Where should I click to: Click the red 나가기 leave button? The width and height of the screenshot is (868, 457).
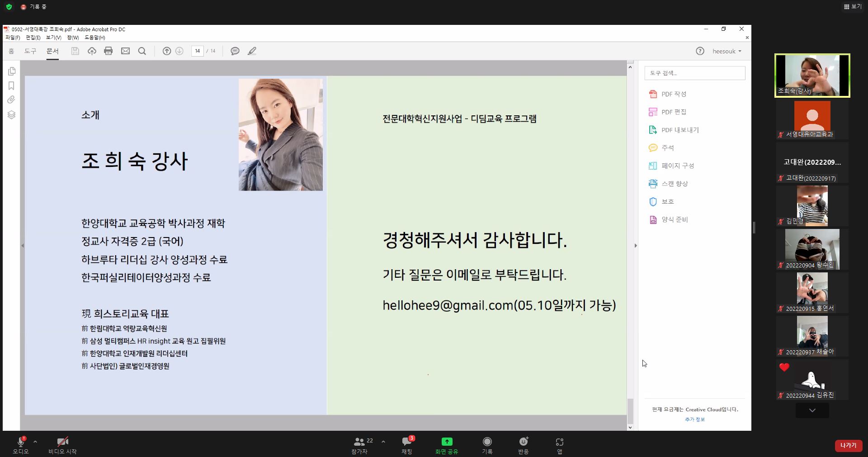848,446
